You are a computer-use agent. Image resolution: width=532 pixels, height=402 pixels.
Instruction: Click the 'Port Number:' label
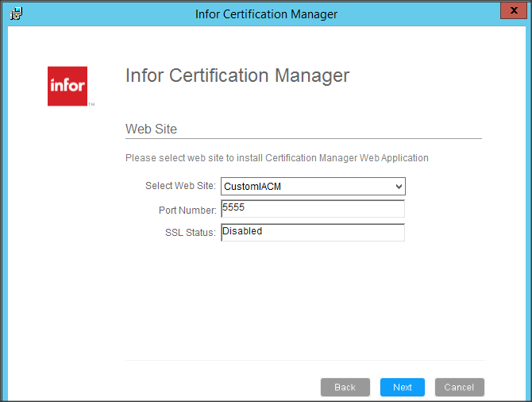(x=187, y=211)
